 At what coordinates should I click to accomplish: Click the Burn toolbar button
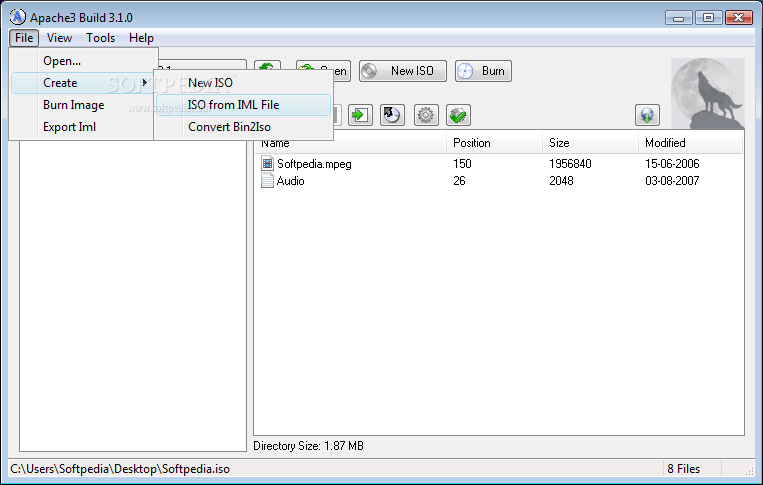tap(483, 71)
